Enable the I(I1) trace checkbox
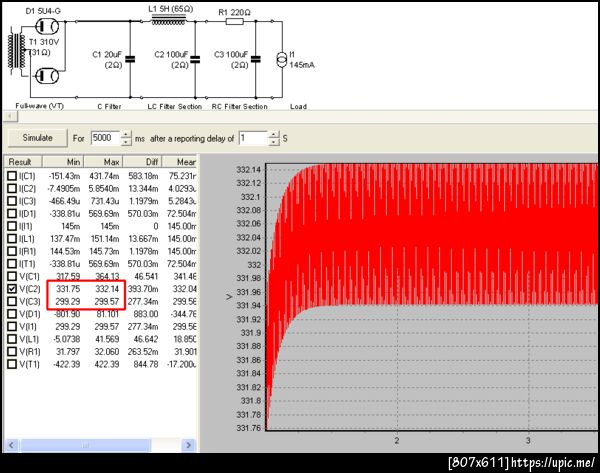The image size is (600, 473). click(x=12, y=226)
